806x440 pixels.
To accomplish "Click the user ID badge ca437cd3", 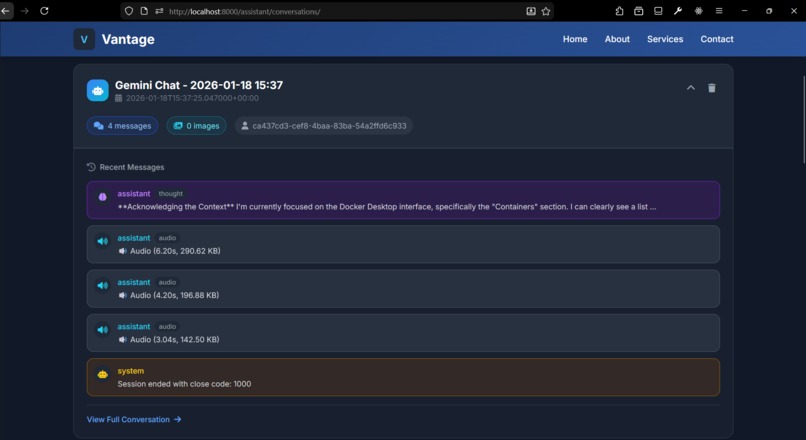I will click(x=324, y=126).
